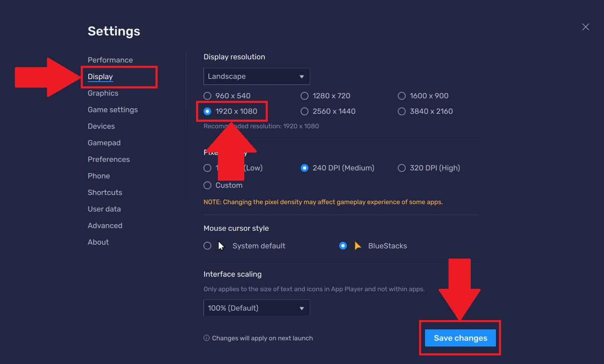Image resolution: width=604 pixels, height=364 pixels.
Task: Choose 320 DPI (High) pixel density
Action: point(429,168)
